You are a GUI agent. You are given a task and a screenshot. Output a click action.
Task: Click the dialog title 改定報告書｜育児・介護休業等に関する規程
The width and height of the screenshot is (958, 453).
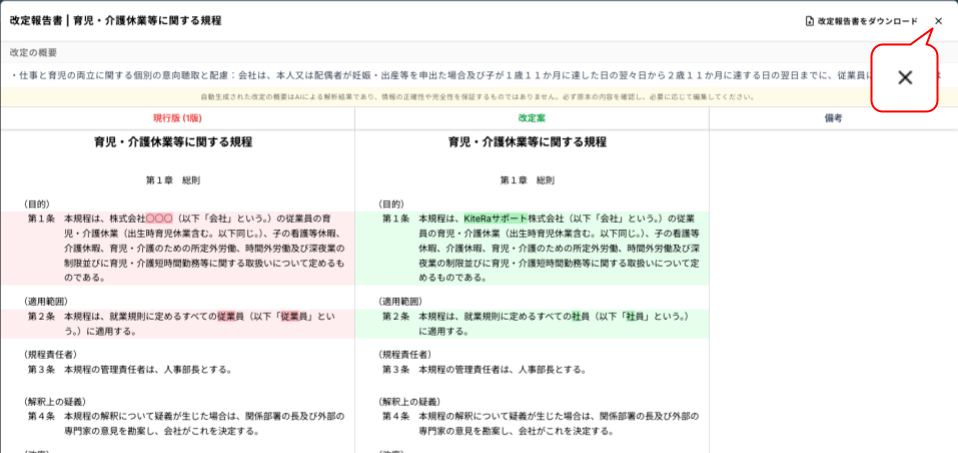(116, 21)
